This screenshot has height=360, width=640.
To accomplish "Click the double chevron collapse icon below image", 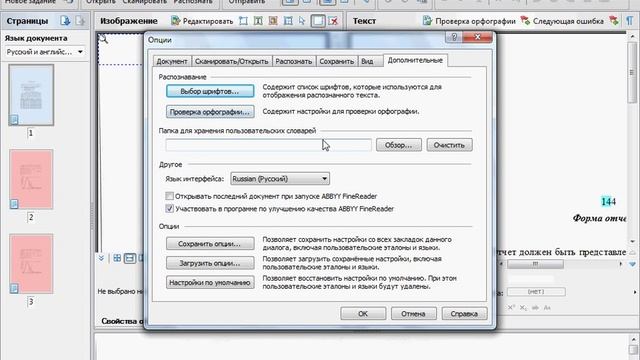I will pyautogui.click(x=101, y=258).
